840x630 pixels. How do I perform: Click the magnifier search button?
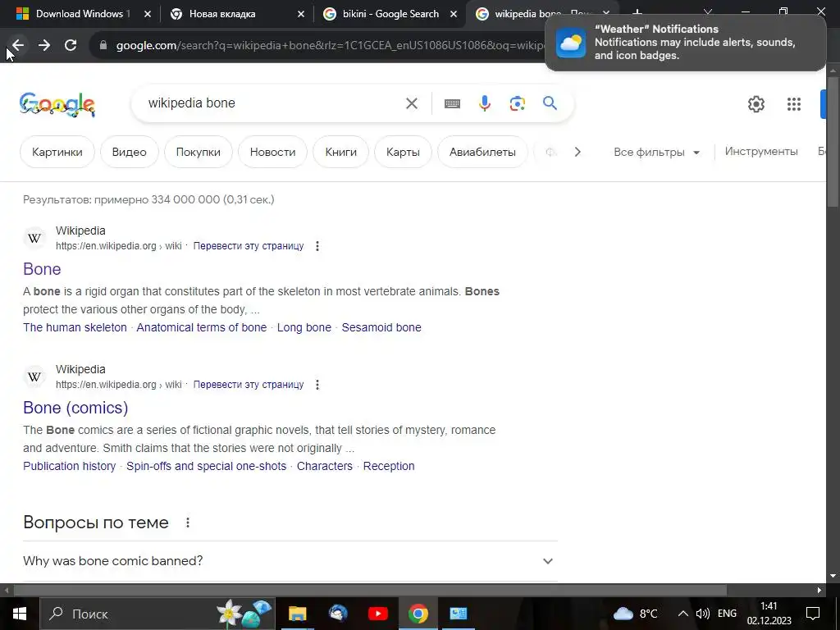click(550, 103)
